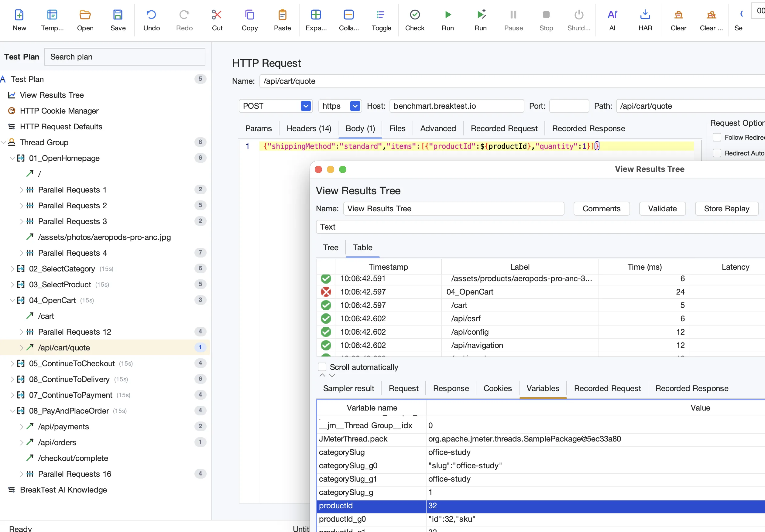This screenshot has width=765, height=532.
Task: Expand the 03_SelectProduct transaction
Action: point(12,285)
